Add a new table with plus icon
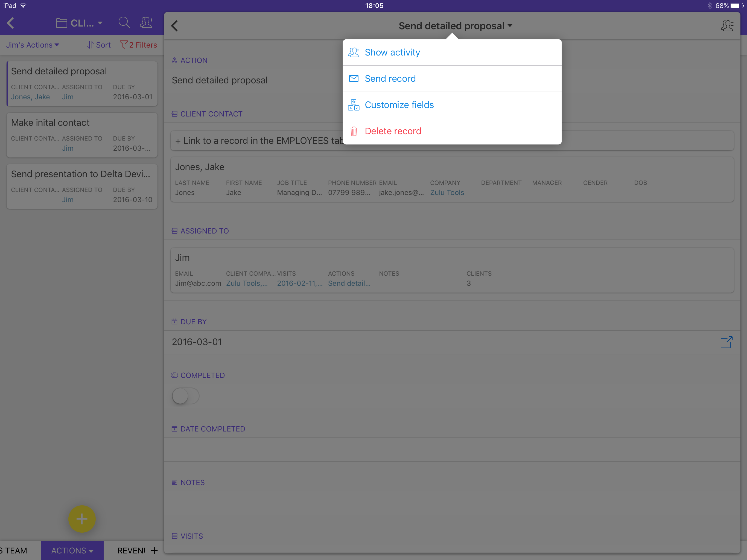 click(154, 550)
